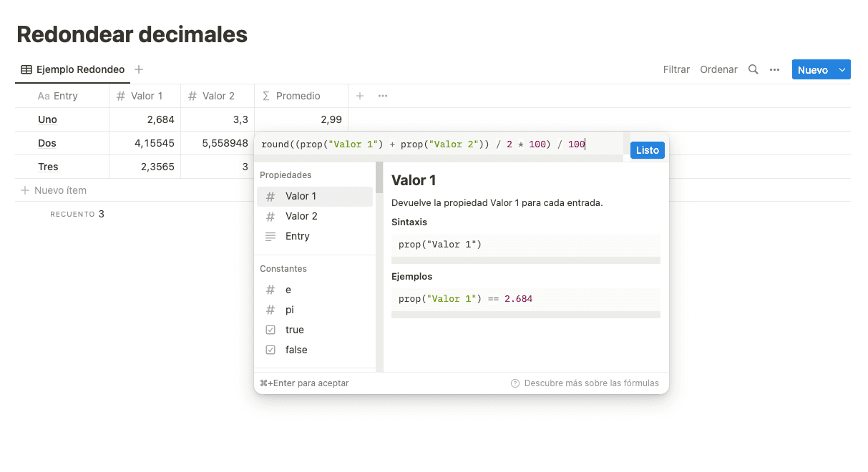868x472 pixels.
Task: Open the Valor 2 column header menu
Action: pos(218,96)
